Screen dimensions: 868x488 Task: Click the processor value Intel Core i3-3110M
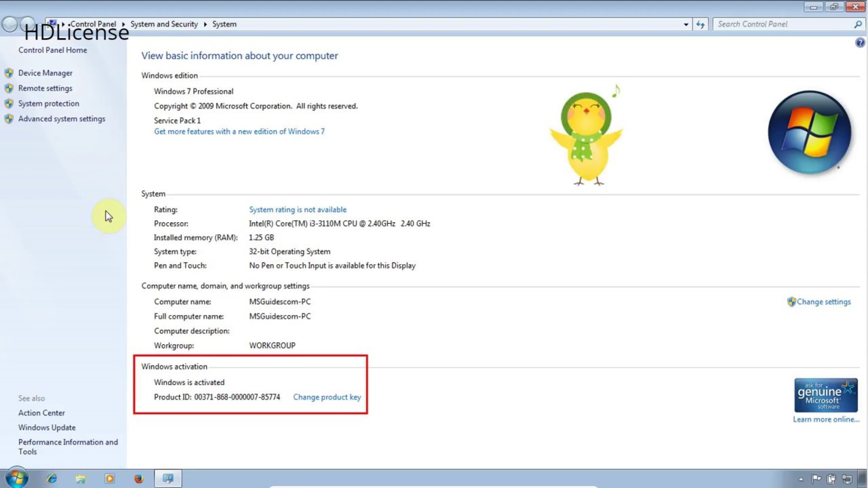340,223
